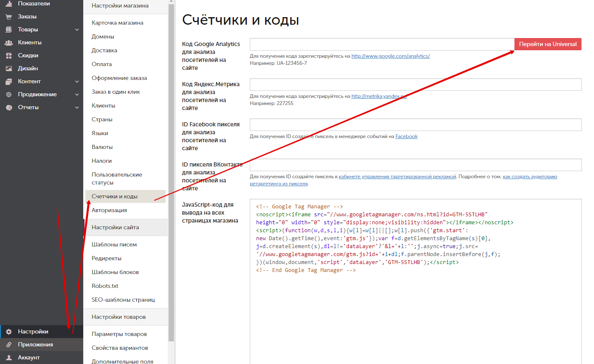Open the Скидки section
The image size is (594, 364).
point(28,56)
